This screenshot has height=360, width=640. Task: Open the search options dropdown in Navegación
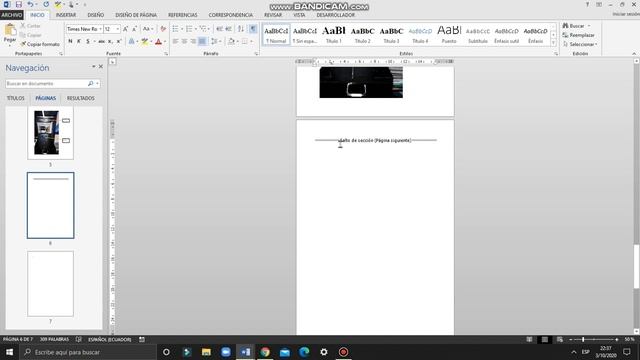point(97,84)
